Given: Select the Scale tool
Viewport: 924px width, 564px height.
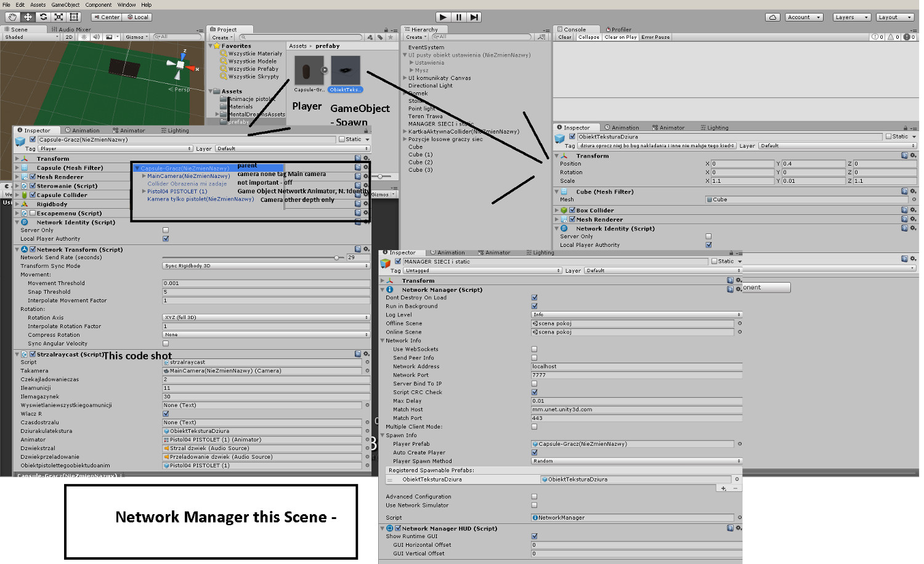Looking at the screenshot, I should click(57, 17).
